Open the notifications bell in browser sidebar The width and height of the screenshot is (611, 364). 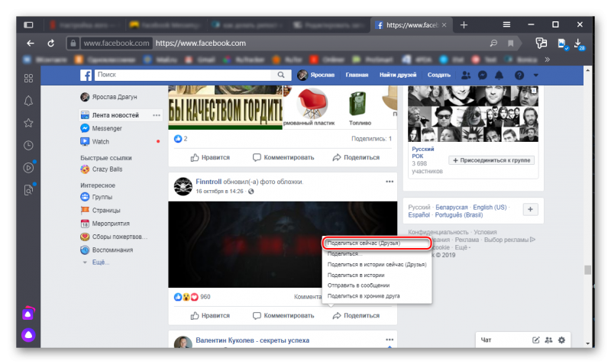[x=28, y=101]
